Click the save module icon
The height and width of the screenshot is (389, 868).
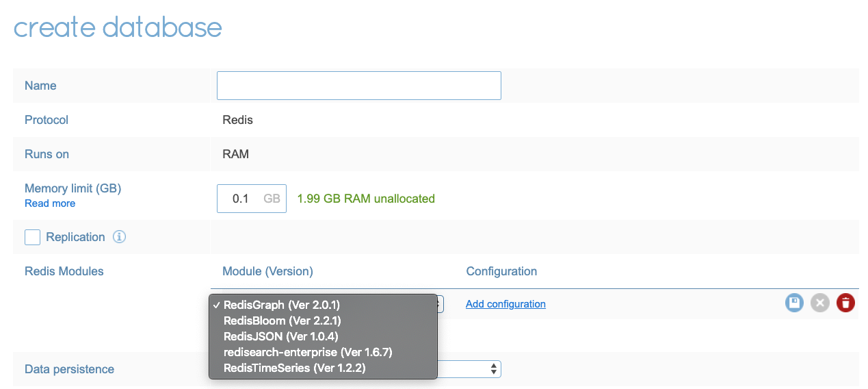click(794, 303)
